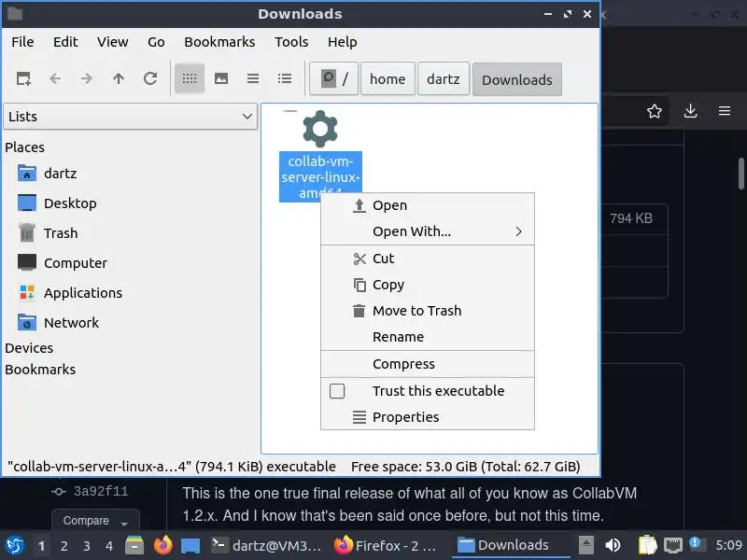Launch file manager from taskbar quicklaunch
Screen dimensions: 747x560
[x=134, y=545]
